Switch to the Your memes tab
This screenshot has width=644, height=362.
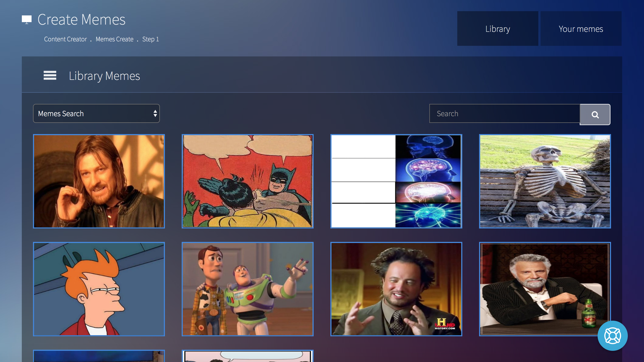(x=581, y=28)
